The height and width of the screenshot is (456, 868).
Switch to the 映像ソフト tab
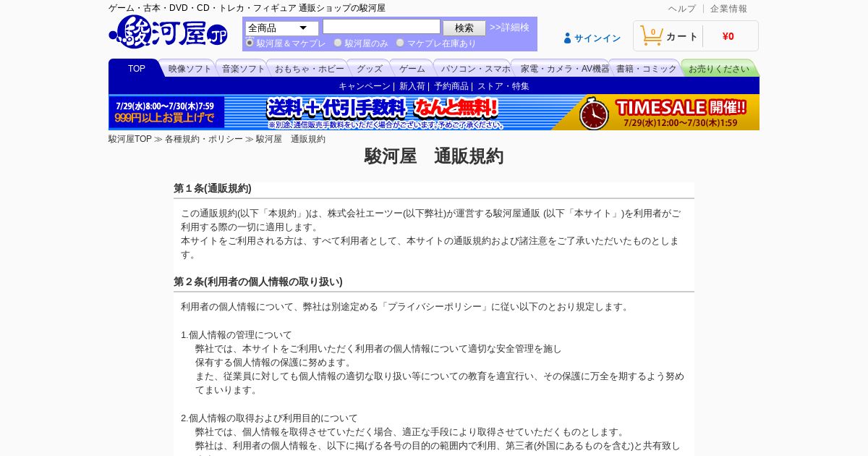point(190,69)
